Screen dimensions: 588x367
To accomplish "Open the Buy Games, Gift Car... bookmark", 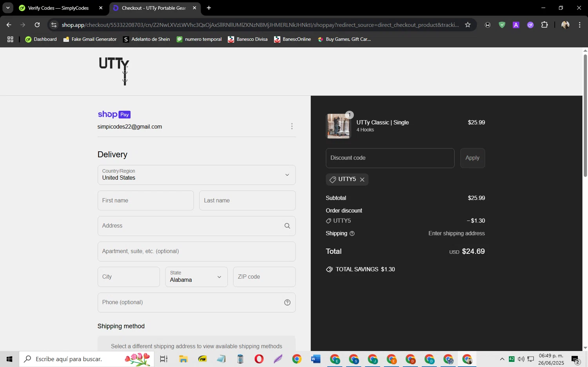I will (x=344, y=39).
